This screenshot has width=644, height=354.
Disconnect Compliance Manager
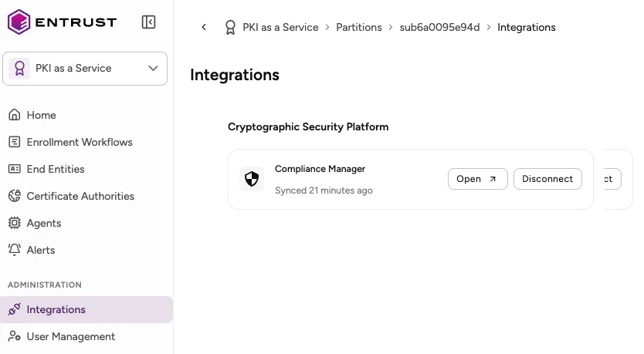tap(547, 179)
